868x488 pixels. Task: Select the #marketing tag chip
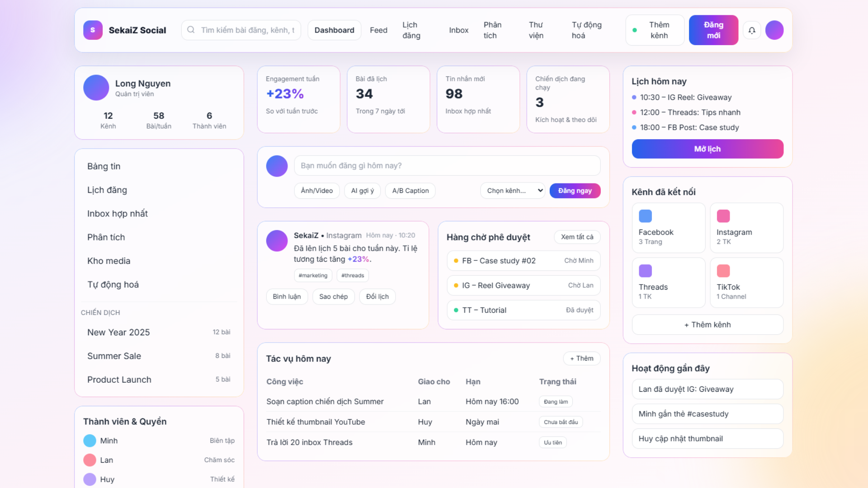(x=313, y=276)
